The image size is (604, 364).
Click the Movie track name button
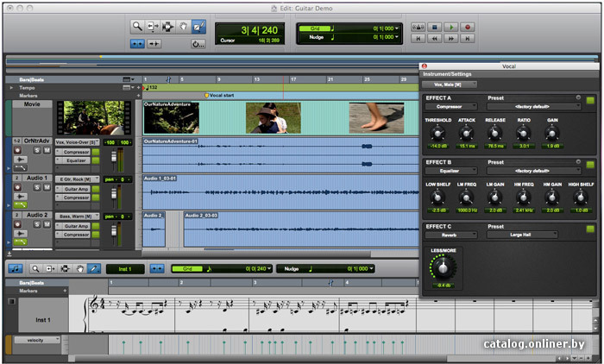point(32,104)
